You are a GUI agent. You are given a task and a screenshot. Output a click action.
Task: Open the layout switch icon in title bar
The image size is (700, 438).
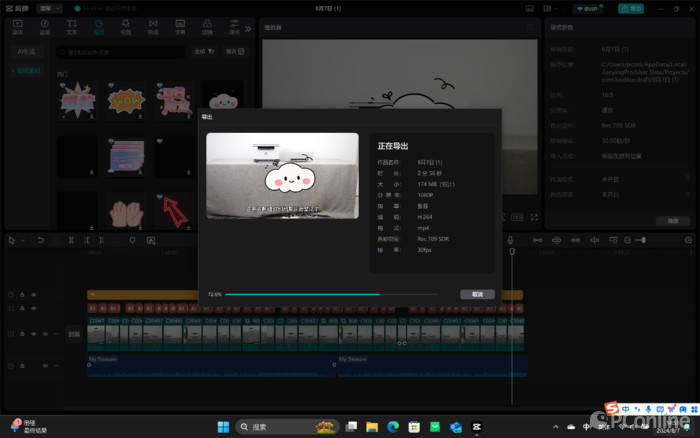pyautogui.click(x=549, y=8)
